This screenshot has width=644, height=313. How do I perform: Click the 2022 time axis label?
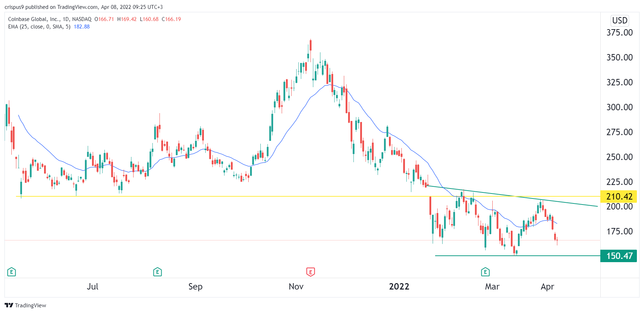point(399,287)
